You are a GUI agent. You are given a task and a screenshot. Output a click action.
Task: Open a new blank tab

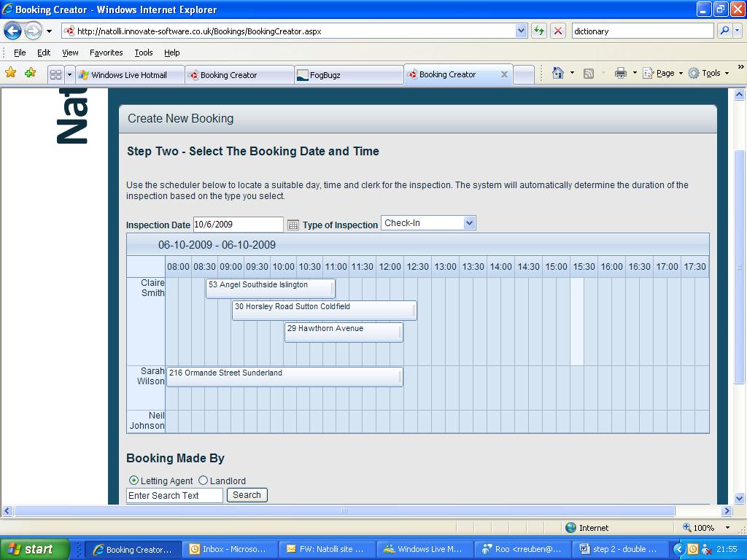point(524,75)
